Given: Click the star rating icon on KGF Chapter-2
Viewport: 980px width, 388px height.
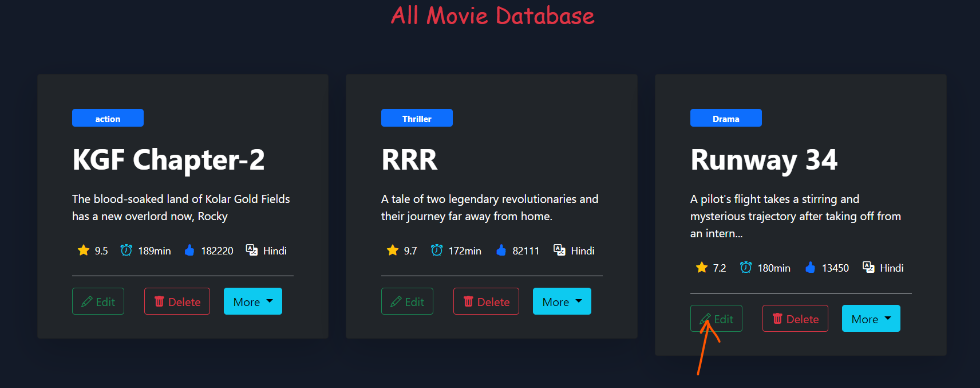Looking at the screenshot, I should tap(84, 250).
